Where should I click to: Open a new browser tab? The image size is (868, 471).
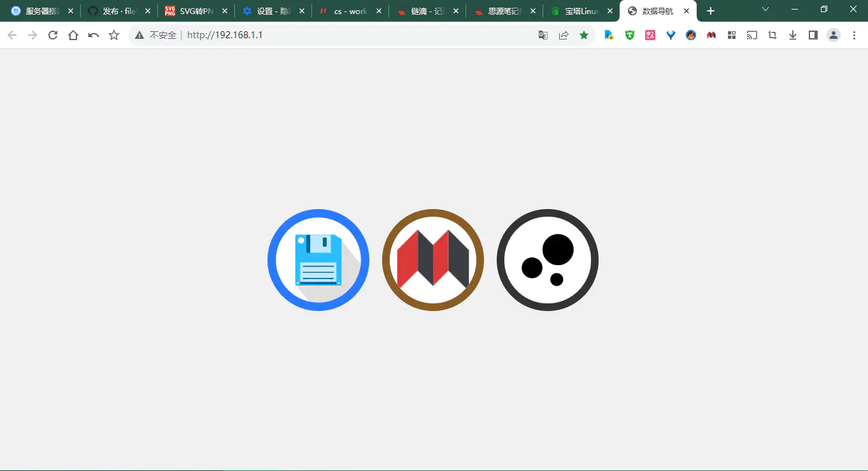[711, 11]
